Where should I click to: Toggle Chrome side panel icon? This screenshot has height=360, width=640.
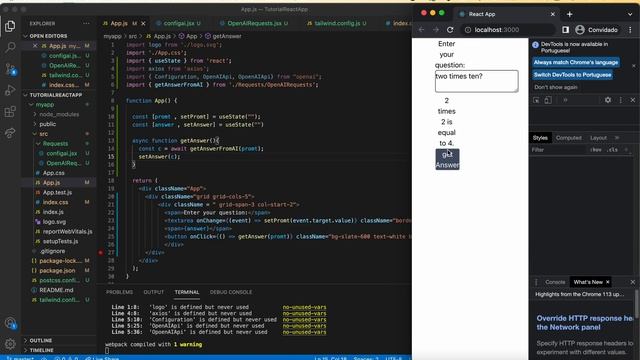(x=565, y=30)
